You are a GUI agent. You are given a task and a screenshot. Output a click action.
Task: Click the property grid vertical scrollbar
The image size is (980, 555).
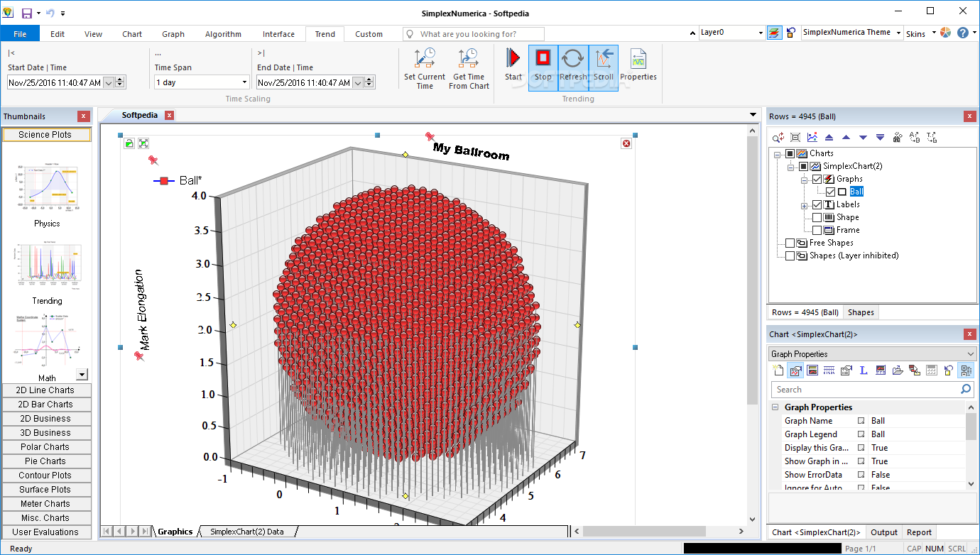(971, 446)
